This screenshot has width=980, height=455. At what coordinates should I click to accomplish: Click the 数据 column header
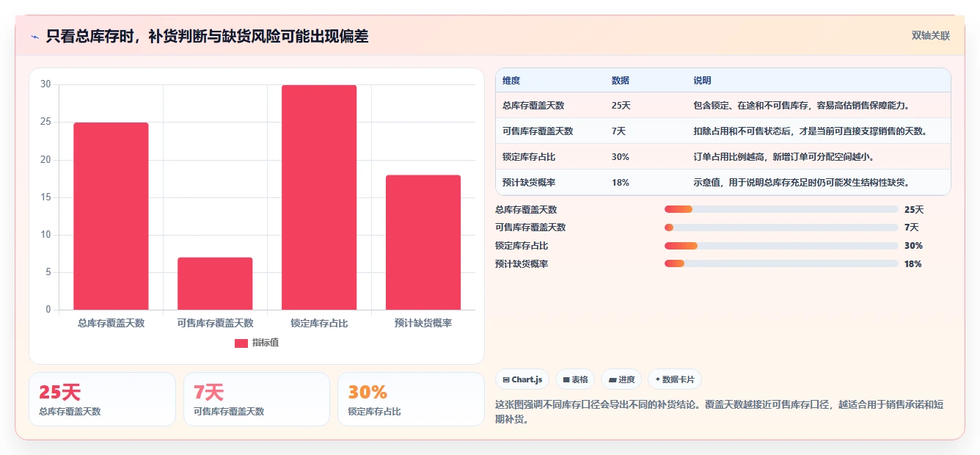click(x=620, y=81)
